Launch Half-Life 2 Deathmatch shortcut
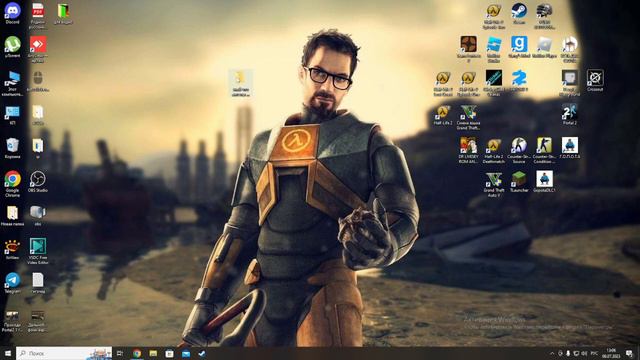Screen dimensions: 640x360 pos(493,150)
